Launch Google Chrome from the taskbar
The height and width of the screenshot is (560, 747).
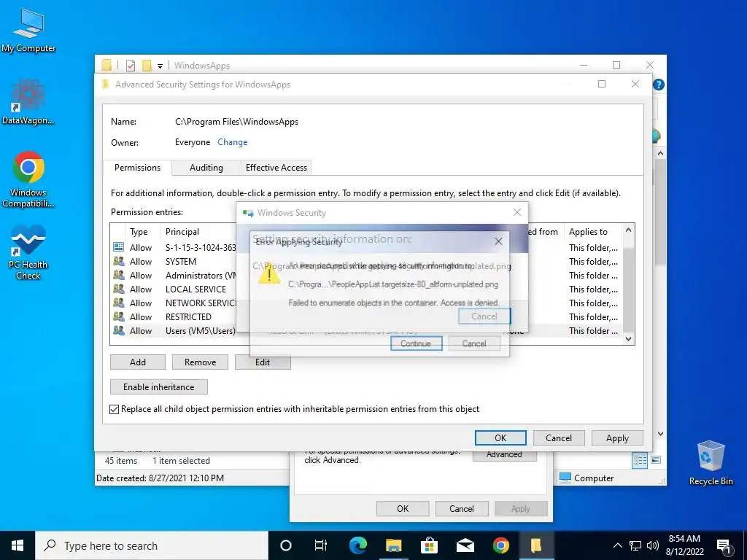500,545
